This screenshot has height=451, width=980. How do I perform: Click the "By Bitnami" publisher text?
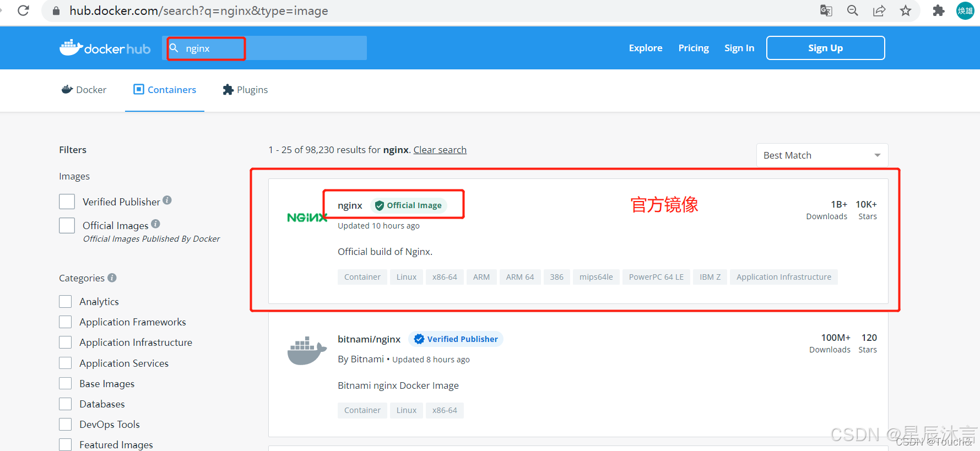click(x=361, y=359)
